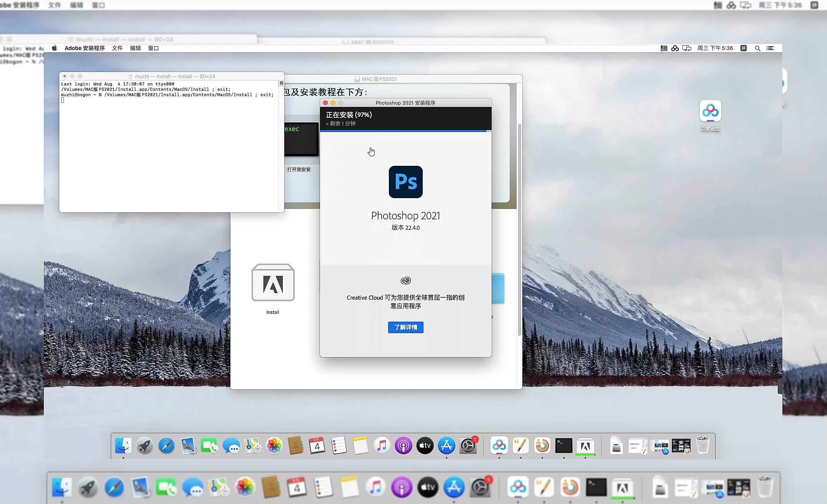Click the Terminal window title muzhi — Install
Image resolution: width=827 pixels, height=504 pixels.
tap(175, 76)
